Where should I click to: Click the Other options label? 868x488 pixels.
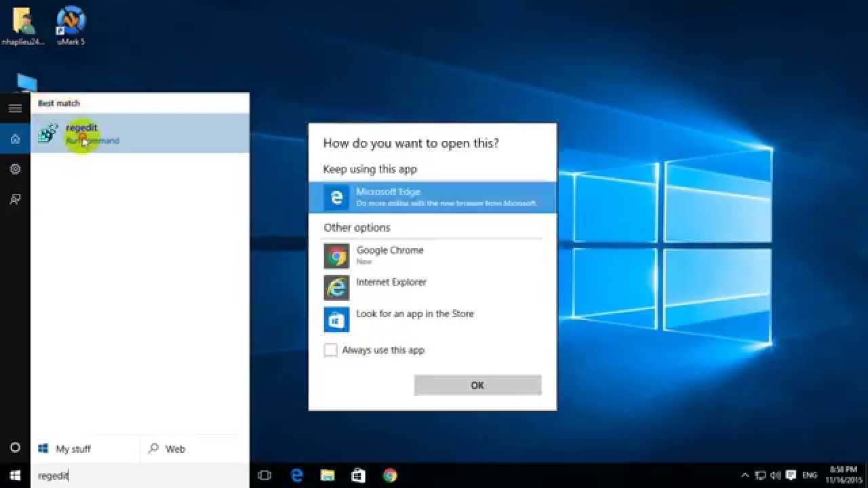[357, 228]
